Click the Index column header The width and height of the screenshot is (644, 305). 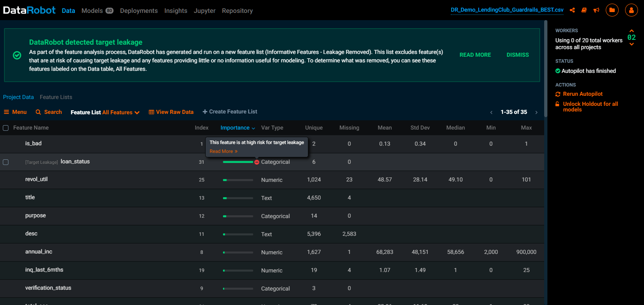click(202, 128)
